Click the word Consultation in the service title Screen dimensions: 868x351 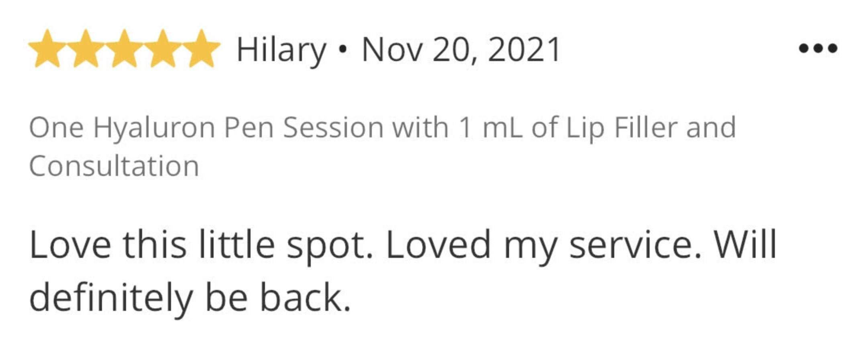click(114, 166)
